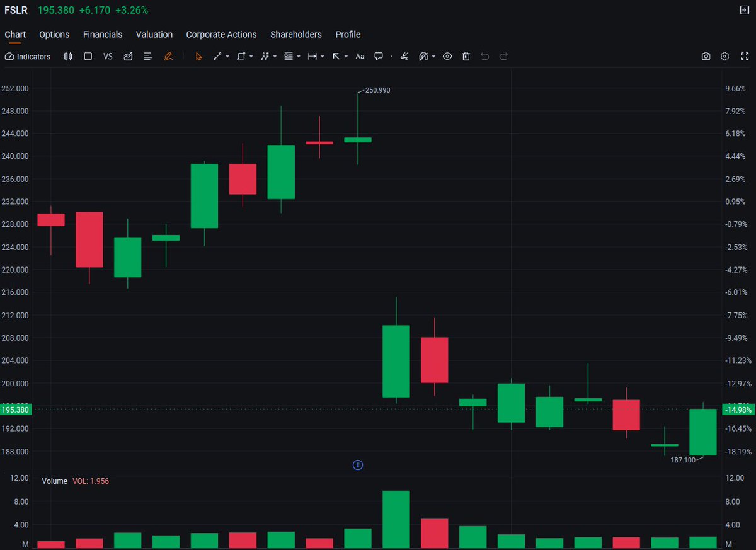
Task: Select the trend line drawing tool
Action: pyautogui.click(x=217, y=56)
